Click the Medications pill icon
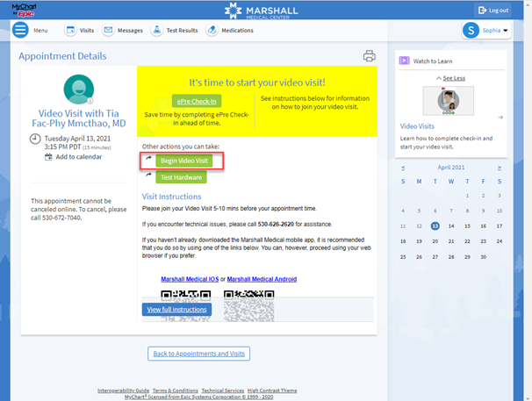 click(x=212, y=30)
